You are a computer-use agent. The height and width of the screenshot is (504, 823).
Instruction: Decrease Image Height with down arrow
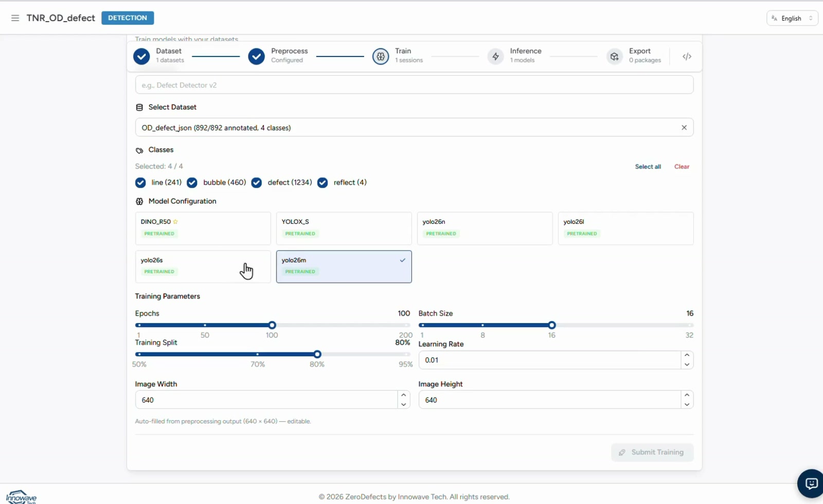click(687, 404)
